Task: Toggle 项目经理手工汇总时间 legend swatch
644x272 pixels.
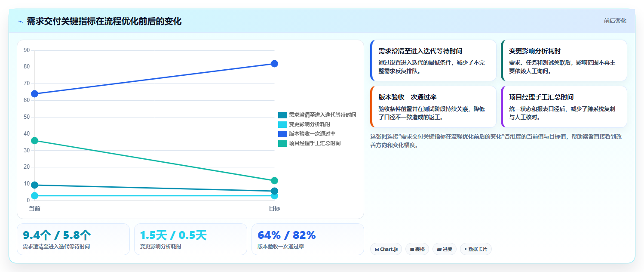Action: (282, 143)
